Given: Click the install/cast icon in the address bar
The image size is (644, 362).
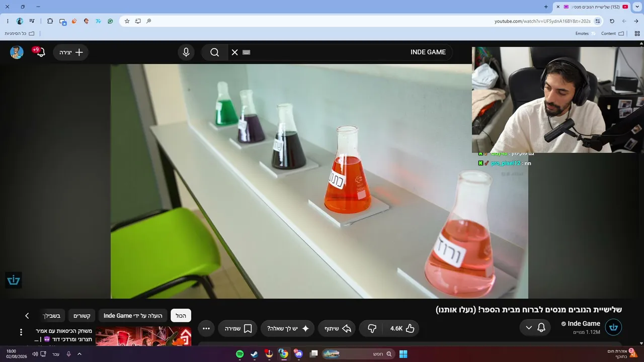Looking at the screenshot, I should 138,21.
